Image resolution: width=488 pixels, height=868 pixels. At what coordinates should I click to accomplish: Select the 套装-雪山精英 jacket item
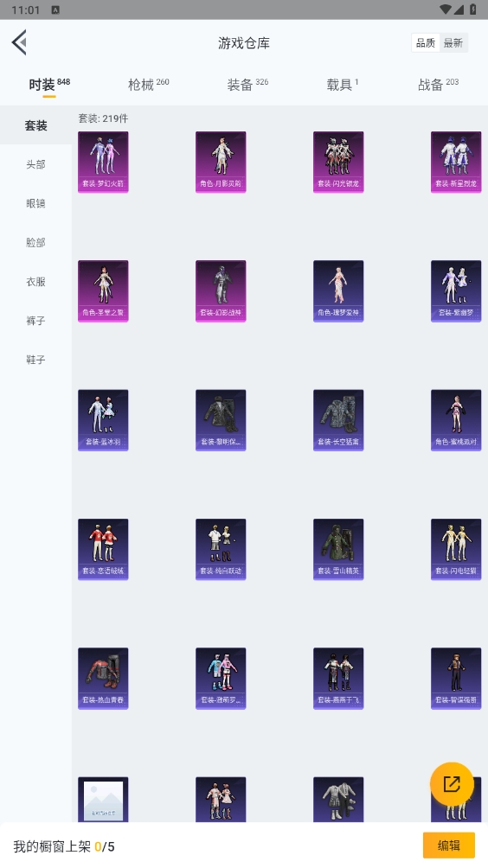coord(338,550)
